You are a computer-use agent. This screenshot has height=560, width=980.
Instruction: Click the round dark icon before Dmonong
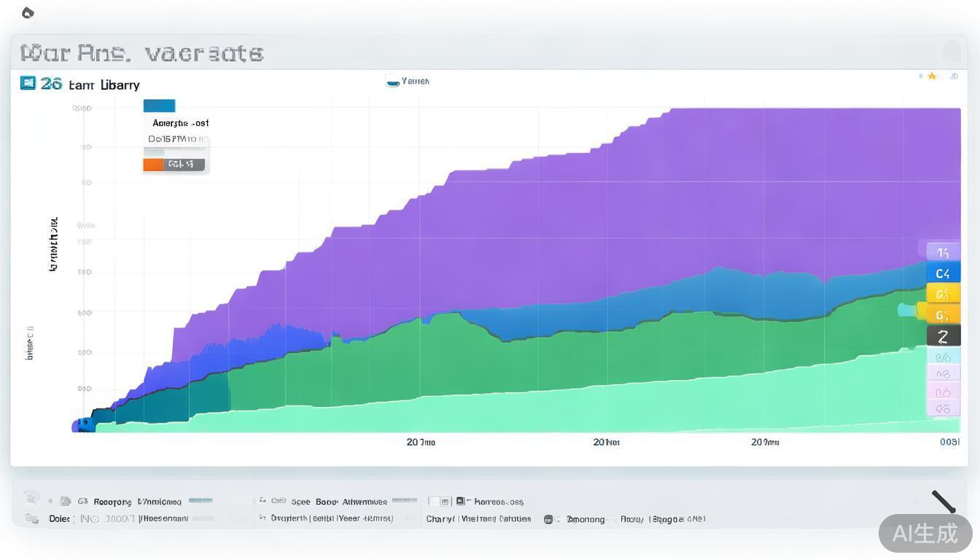tap(548, 519)
